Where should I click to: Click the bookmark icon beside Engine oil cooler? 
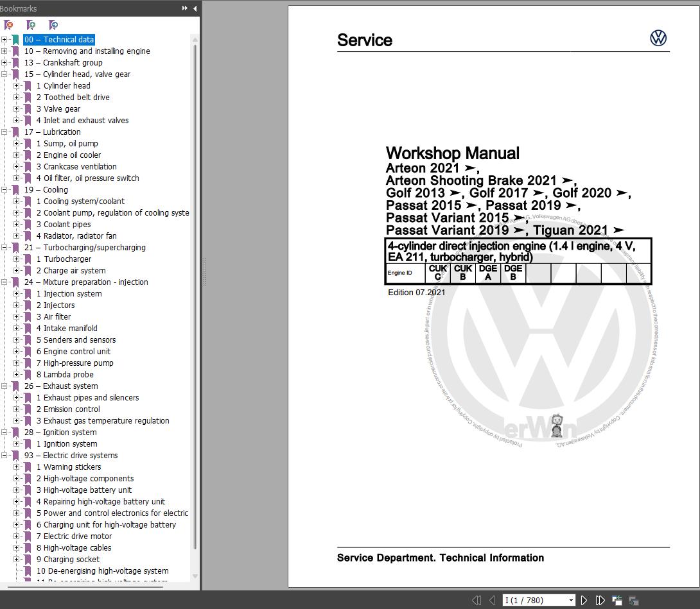tap(28, 155)
